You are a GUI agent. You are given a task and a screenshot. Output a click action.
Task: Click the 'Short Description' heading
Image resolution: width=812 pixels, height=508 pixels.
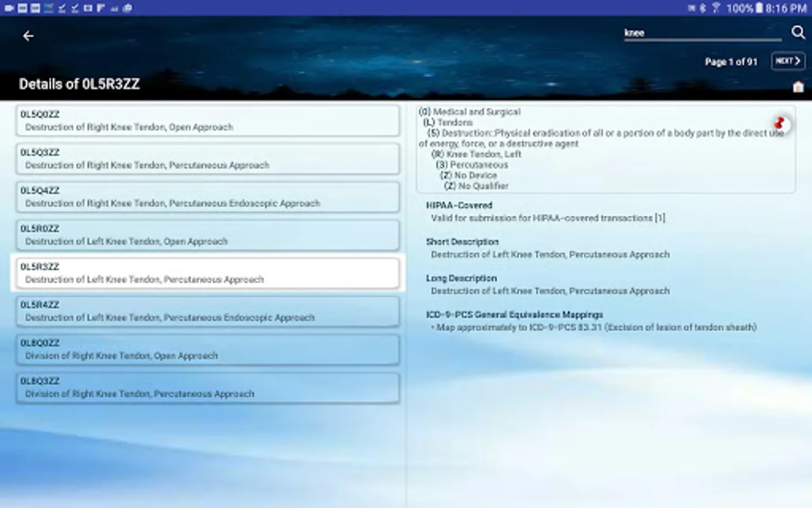click(462, 242)
